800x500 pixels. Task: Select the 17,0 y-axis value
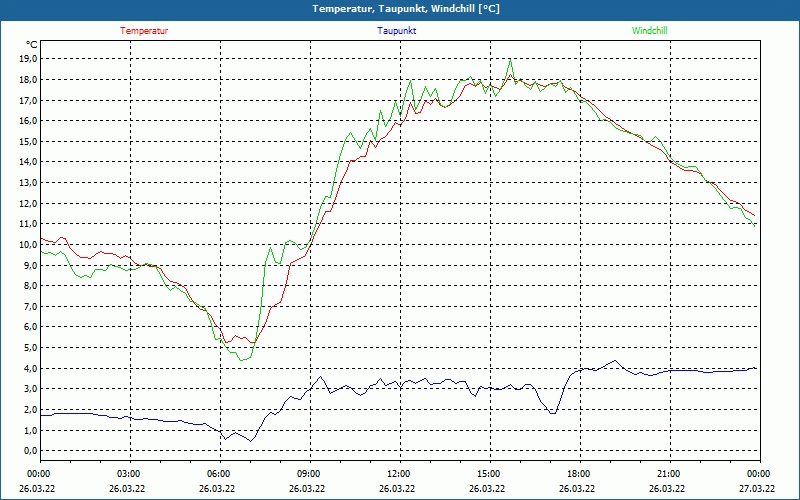tap(28, 100)
